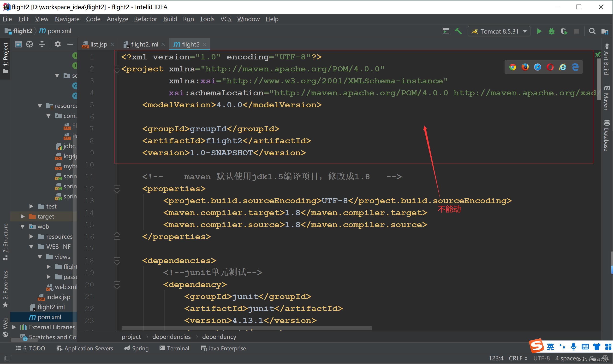
Task: Collapse all nodes in the Project tree
Action: pyautogui.click(x=42, y=44)
